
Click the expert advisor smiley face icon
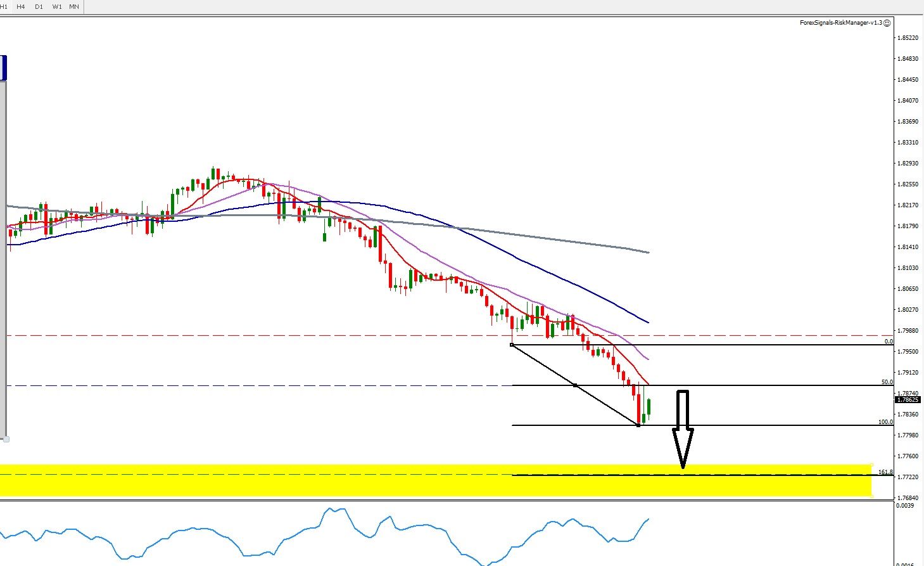tap(887, 23)
